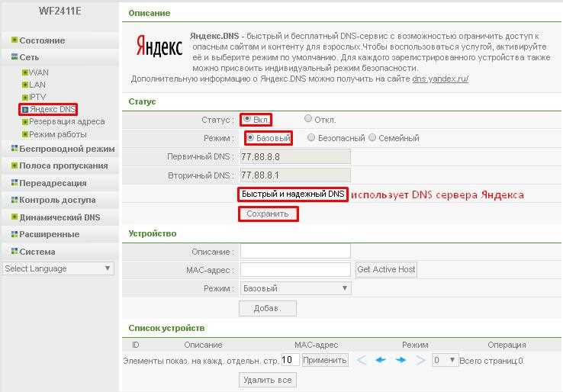The height and width of the screenshot is (392, 563).
Task: Click the icon beside Система
Action: pos(14,251)
